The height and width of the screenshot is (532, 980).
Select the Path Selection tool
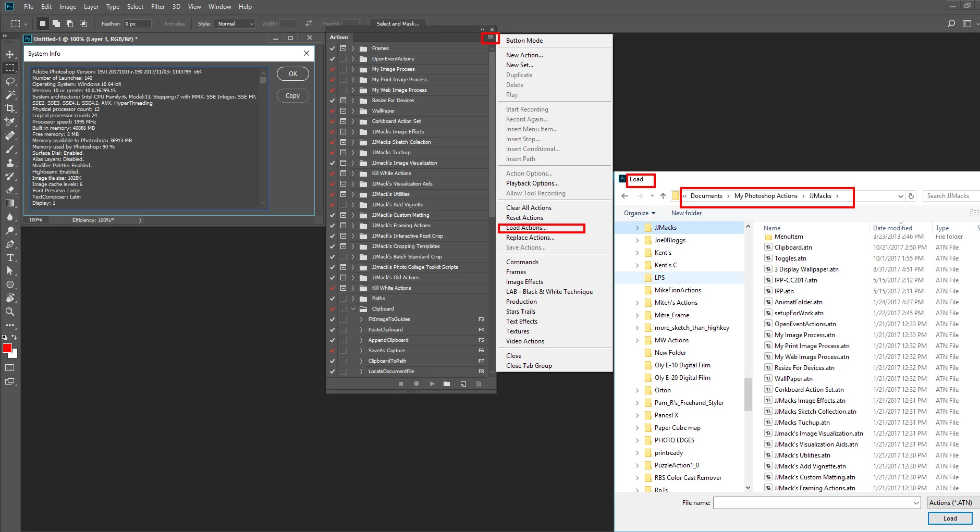pos(10,271)
